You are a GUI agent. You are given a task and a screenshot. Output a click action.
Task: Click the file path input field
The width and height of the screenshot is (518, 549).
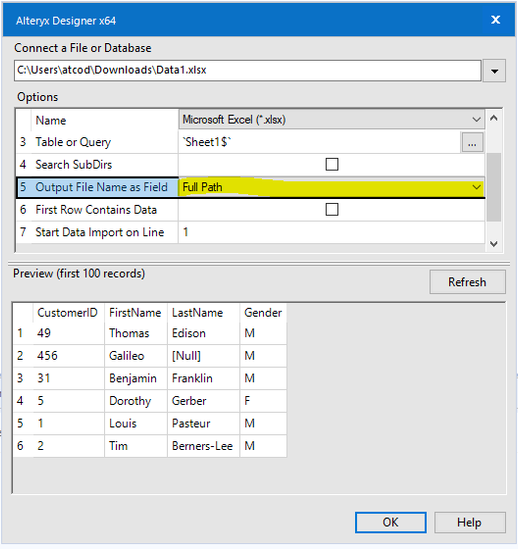(247, 70)
